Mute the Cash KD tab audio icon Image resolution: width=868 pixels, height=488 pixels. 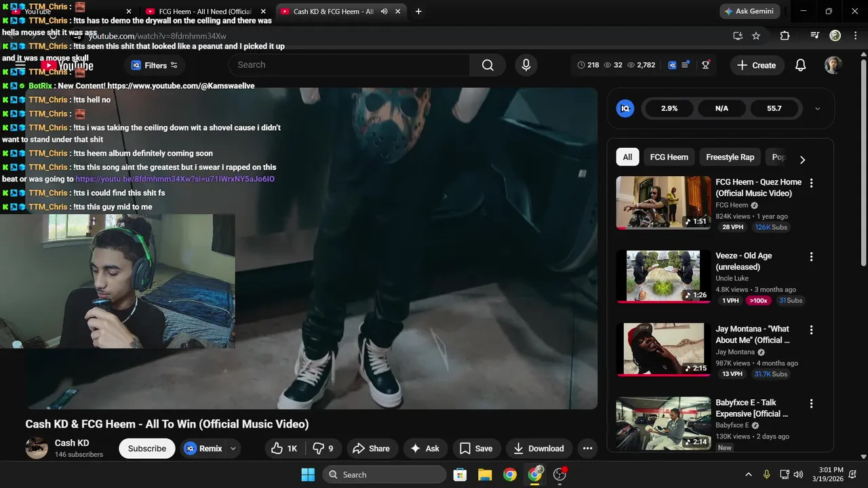click(384, 12)
